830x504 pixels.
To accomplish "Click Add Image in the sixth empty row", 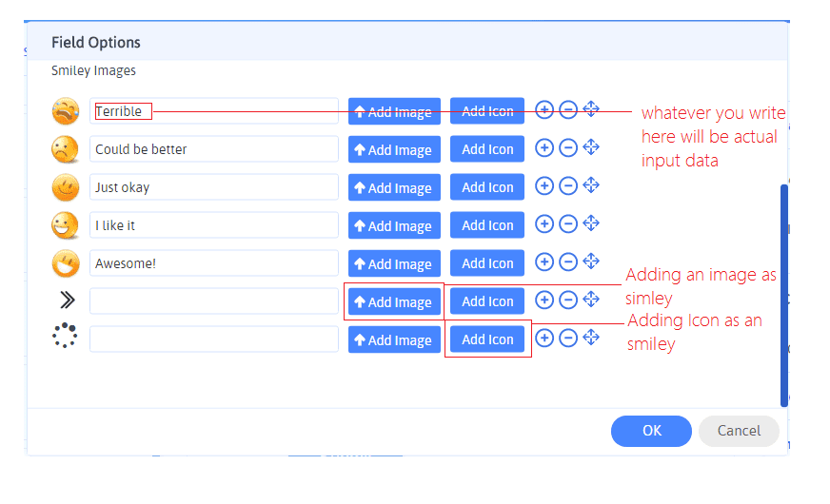I will [x=394, y=302].
